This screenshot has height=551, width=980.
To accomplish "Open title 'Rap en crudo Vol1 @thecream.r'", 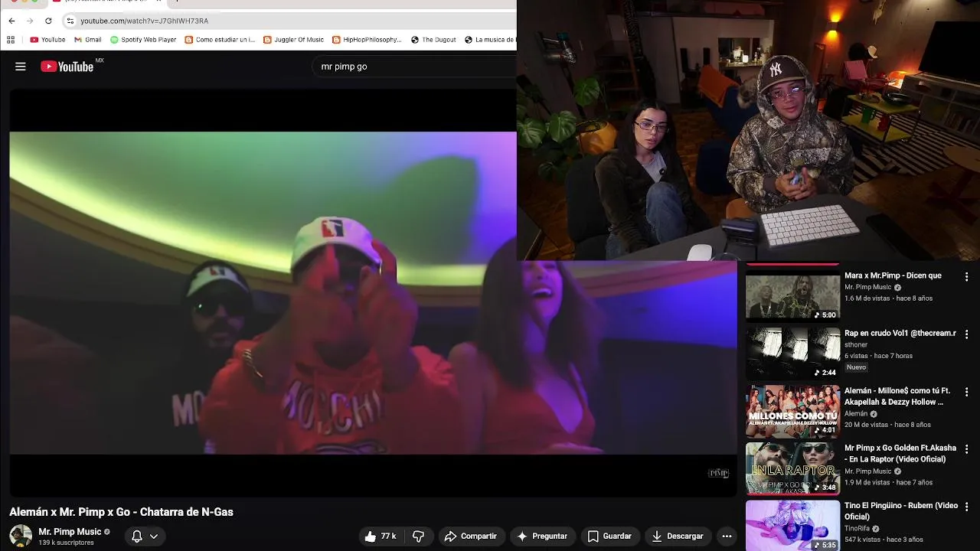I will coord(900,333).
